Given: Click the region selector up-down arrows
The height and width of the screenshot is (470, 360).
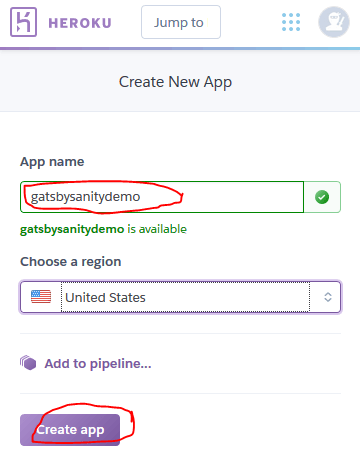Looking at the screenshot, I should [328, 297].
